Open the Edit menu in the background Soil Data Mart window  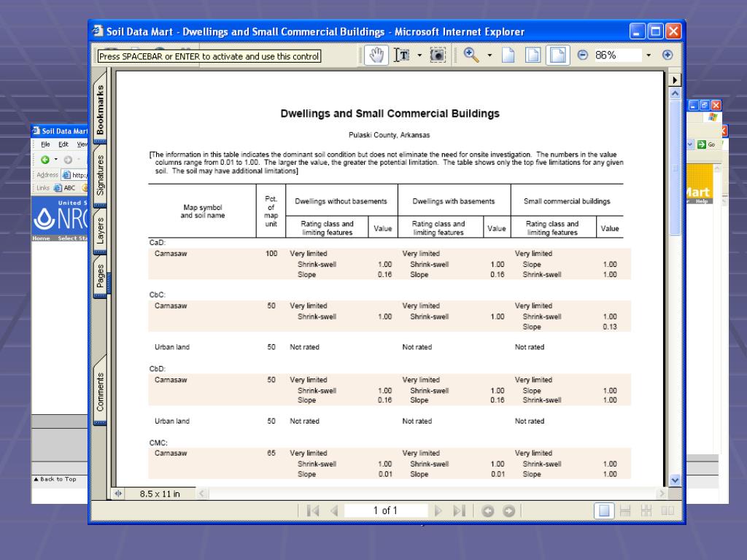click(63, 144)
